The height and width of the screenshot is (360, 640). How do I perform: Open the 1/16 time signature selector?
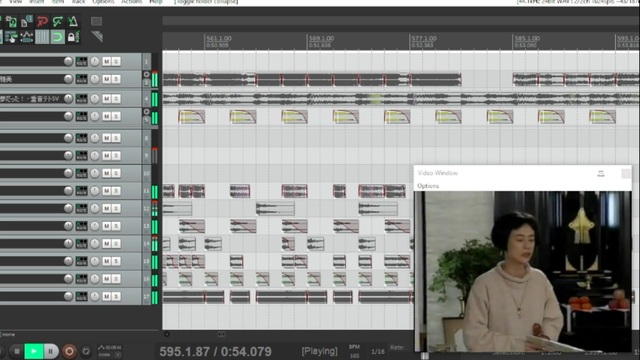[378, 351]
